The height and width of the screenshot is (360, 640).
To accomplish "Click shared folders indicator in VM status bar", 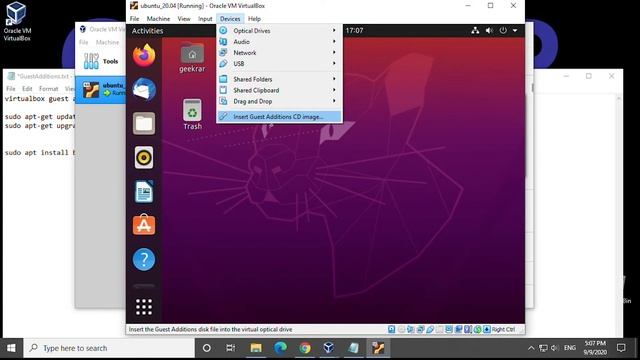I will coord(439,329).
